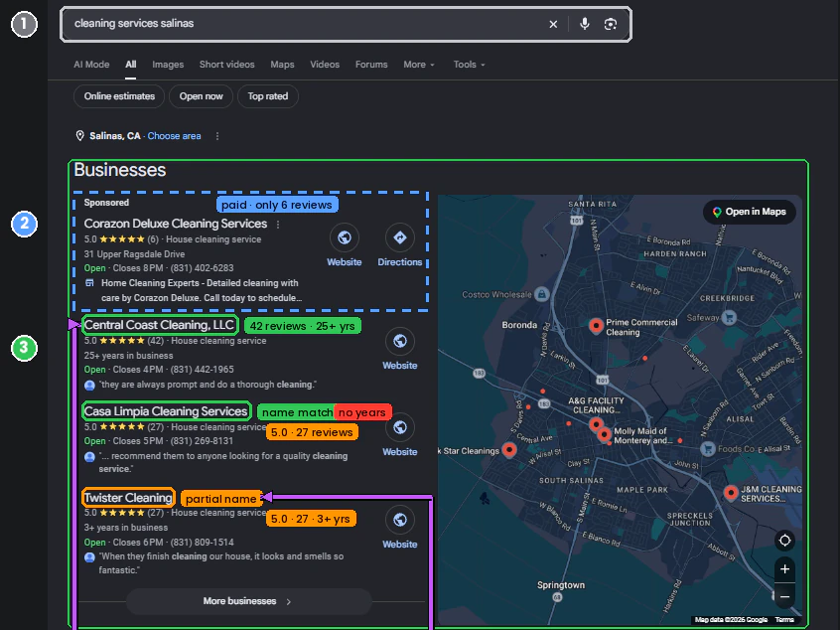Open Corazon Deluxe Cleaning Services listing title
840x630 pixels.
175,224
